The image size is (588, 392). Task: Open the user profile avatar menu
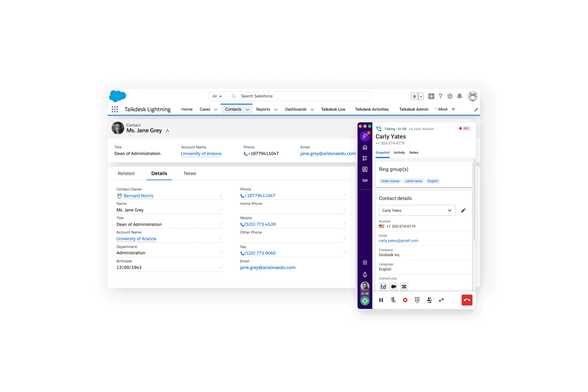coord(472,96)
